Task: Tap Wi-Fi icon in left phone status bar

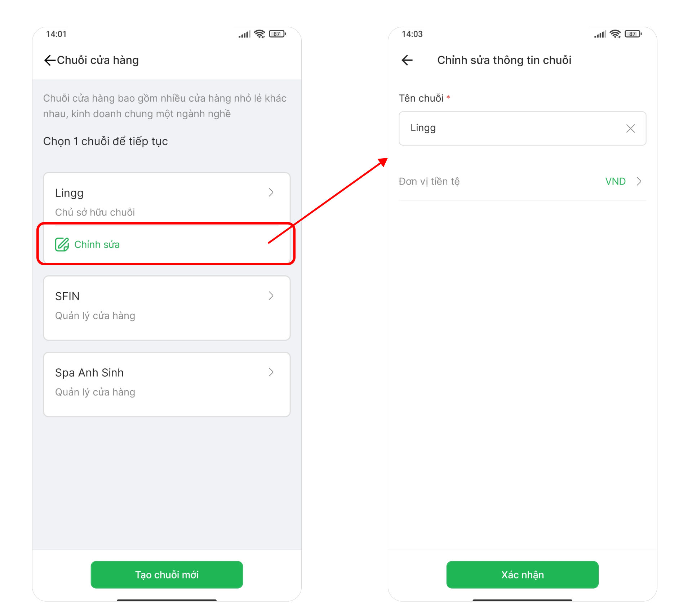Action: pyautogui.click(x=259, y=34)
